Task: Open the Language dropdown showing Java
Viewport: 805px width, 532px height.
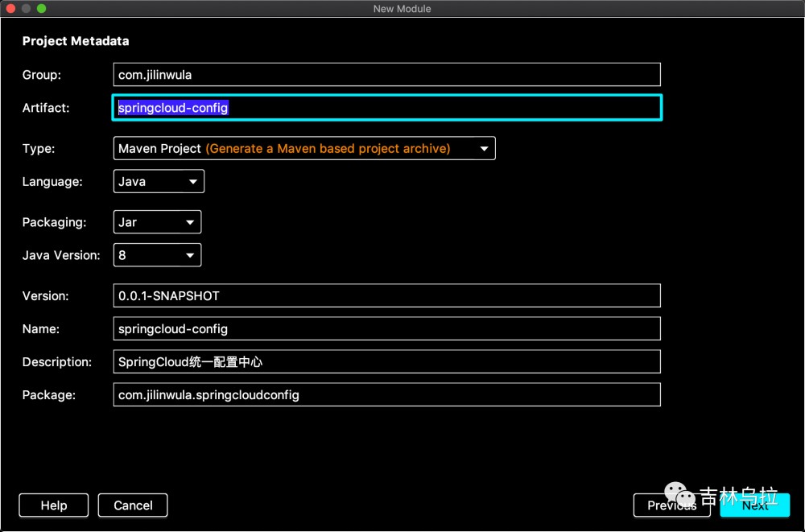Action: (x=159, y=181)
